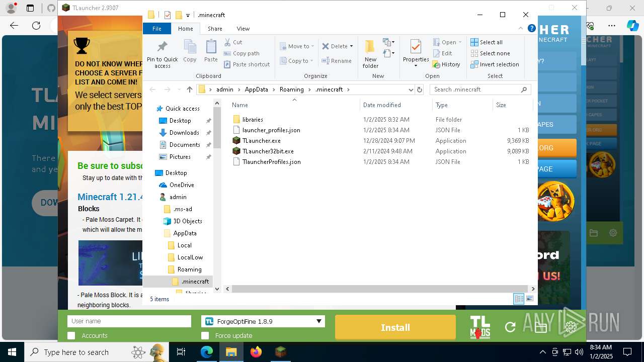Click the Rename ribbon button
644x362 pixels.
point(337,61)
